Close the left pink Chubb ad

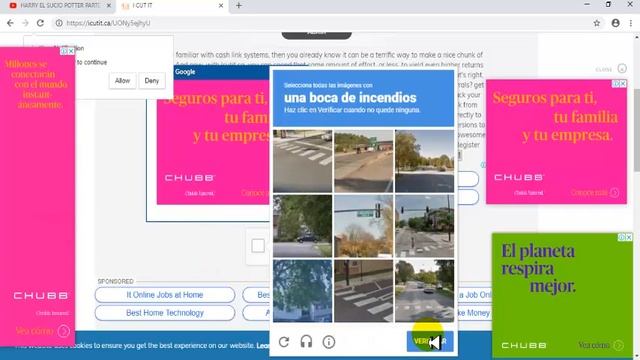[x=71, y=51]
